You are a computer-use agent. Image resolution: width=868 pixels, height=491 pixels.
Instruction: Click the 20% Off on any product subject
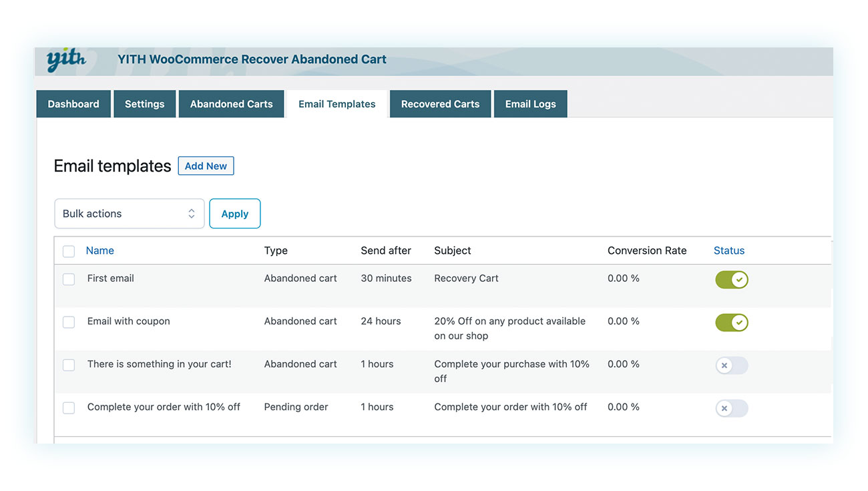tap(509, 328)
